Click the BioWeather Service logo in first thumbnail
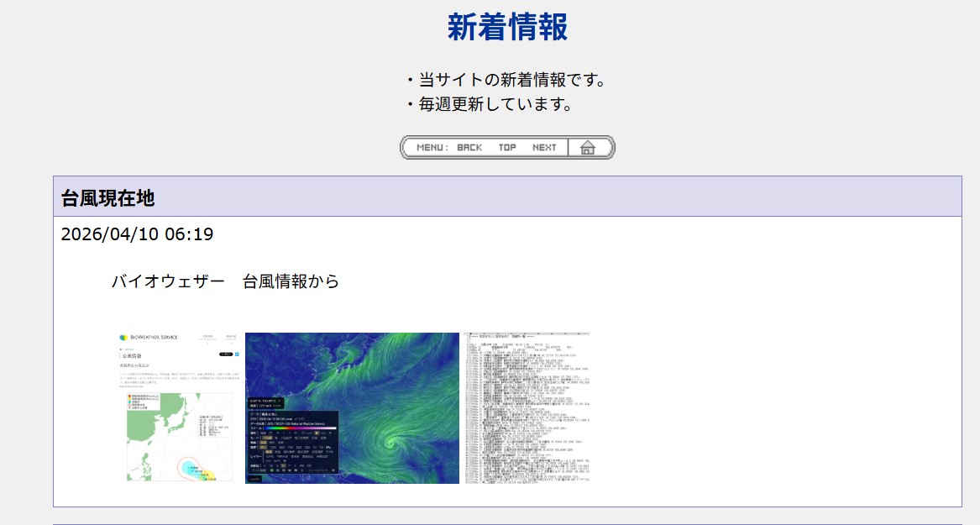The height and width of the screenshot is (525, 980). 149,337
